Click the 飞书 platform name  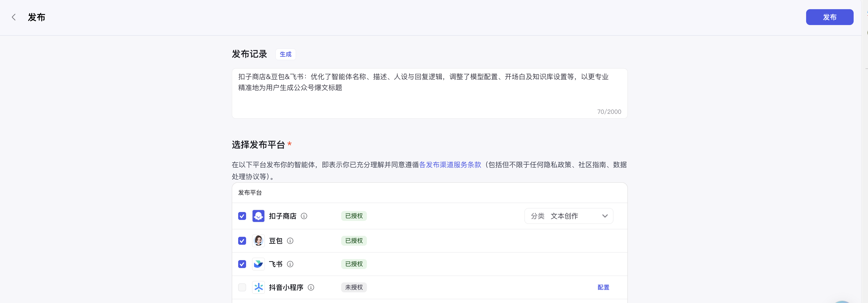pos(276,264)
